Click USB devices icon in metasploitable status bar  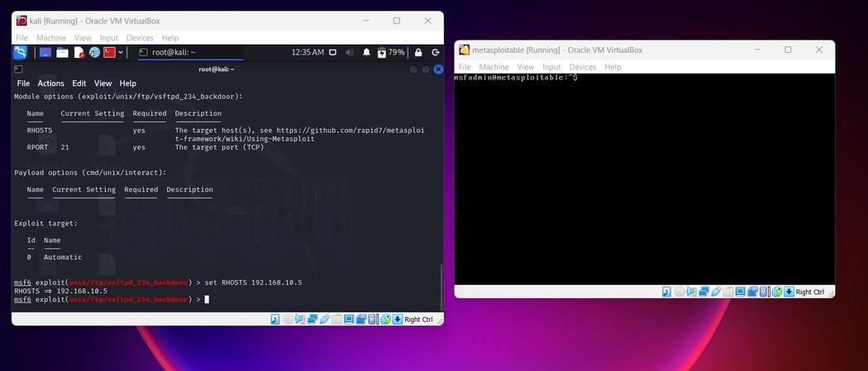pyautogui.click(x=715, y=292)
